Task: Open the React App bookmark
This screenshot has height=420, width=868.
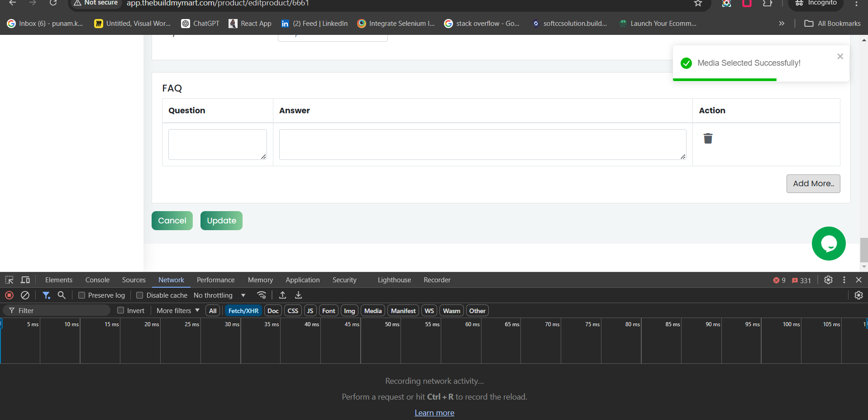Action: pos(250,24)
